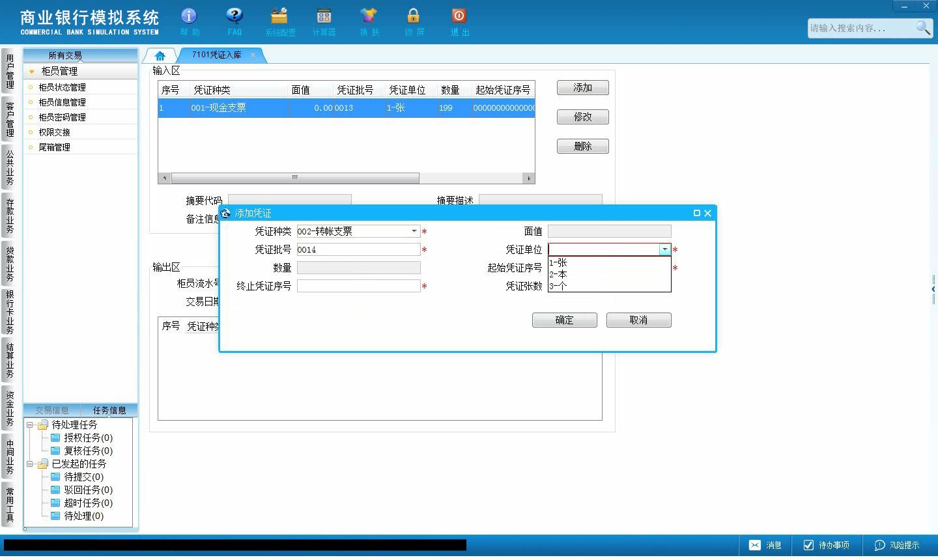This screenshot has height=560, width=938.
Task: Go to the home tab icon
Action: [160, 56]
